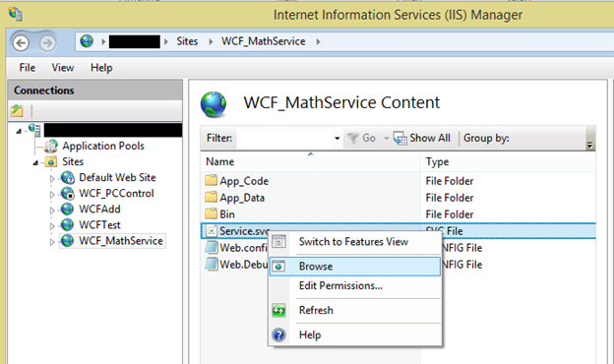
Task: Click the green Refresh icon in context menu
Action: point(278,311)
